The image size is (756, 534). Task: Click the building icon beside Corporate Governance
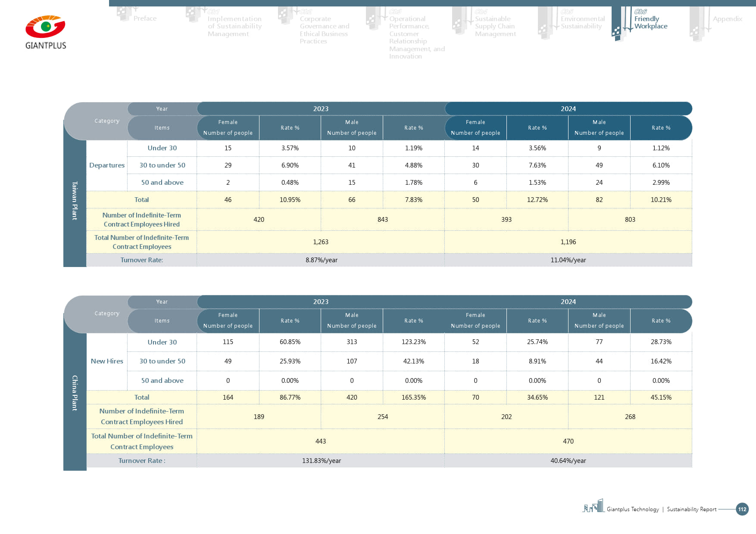[285, 16]
